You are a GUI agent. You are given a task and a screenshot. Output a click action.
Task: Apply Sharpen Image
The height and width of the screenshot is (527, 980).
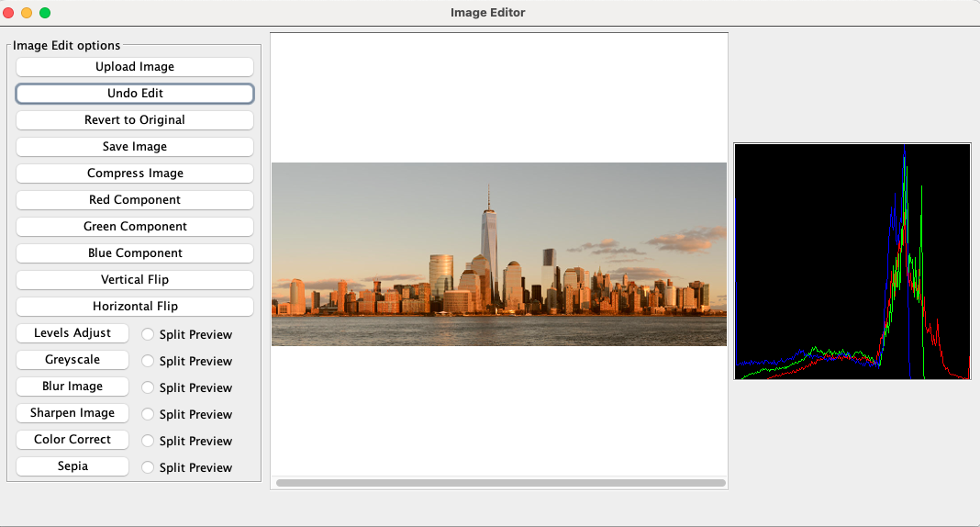pyautogui.click(x=72, y=412)
